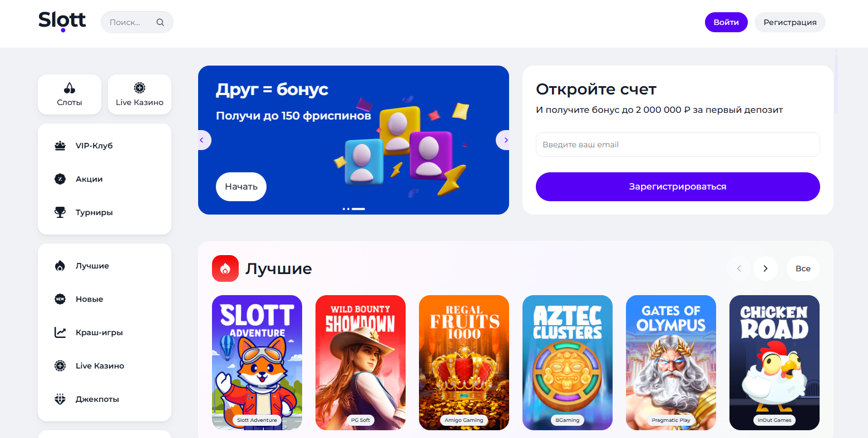Click the banner slide indicator dots
This screenshot has width=868, height=438.
354,209
